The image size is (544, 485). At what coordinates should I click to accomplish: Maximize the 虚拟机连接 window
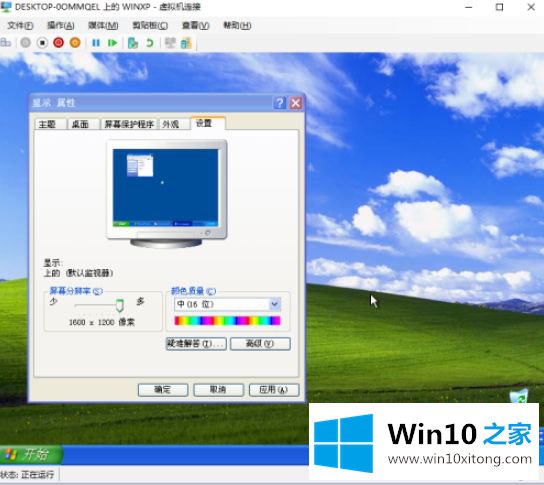click(x=499, y=7)
